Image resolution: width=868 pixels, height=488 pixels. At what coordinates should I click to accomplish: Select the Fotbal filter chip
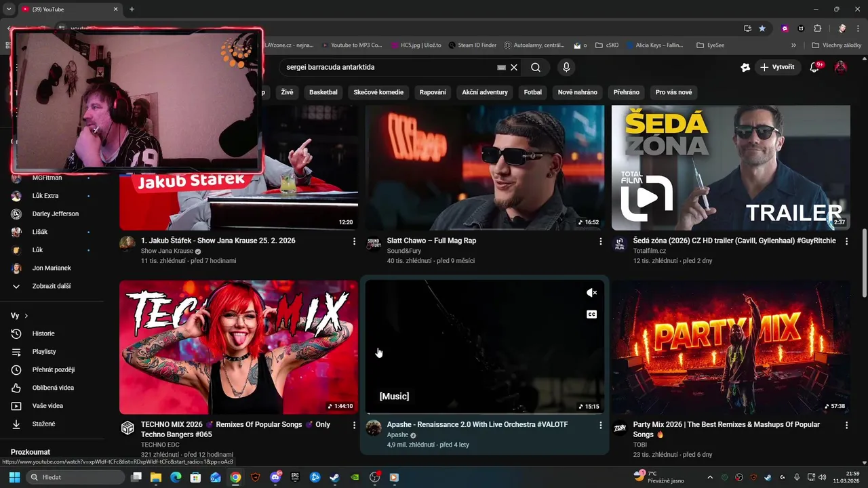pos(533,92)
